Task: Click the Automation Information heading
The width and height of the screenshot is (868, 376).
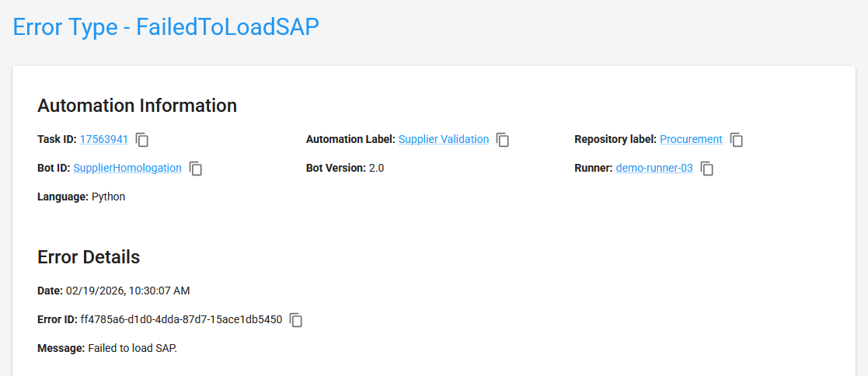Action: pyautogui.click(x=137, y=106)
